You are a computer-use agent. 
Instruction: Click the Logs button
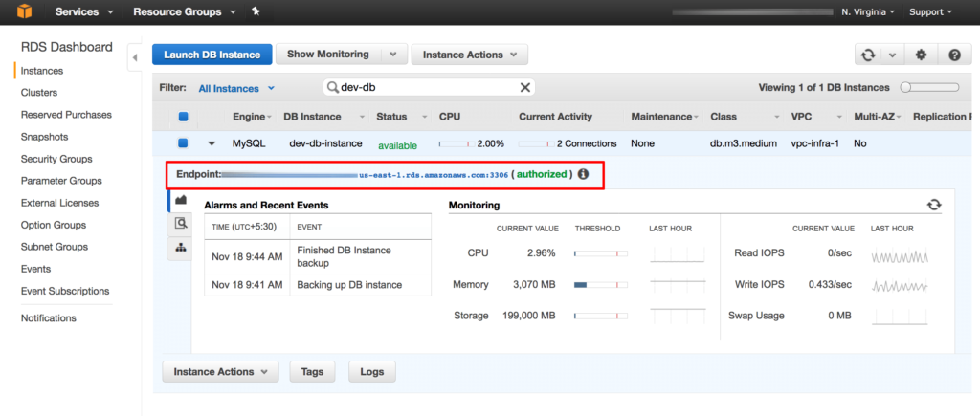coord(372,372)
